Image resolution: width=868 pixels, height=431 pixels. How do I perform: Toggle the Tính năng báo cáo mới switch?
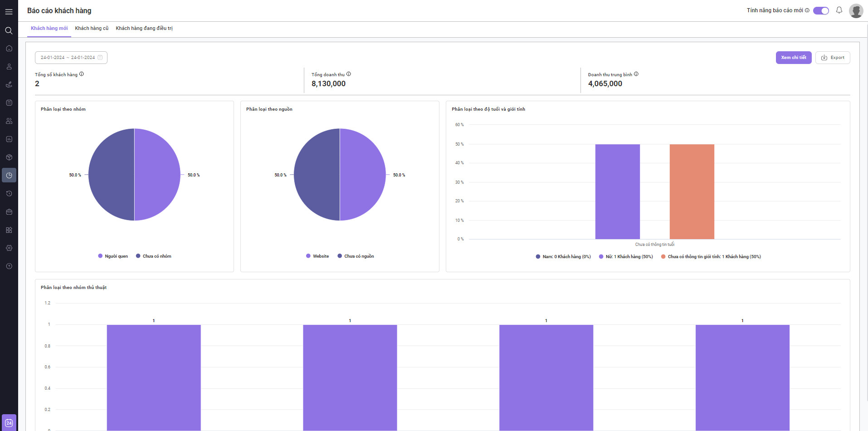820,10
